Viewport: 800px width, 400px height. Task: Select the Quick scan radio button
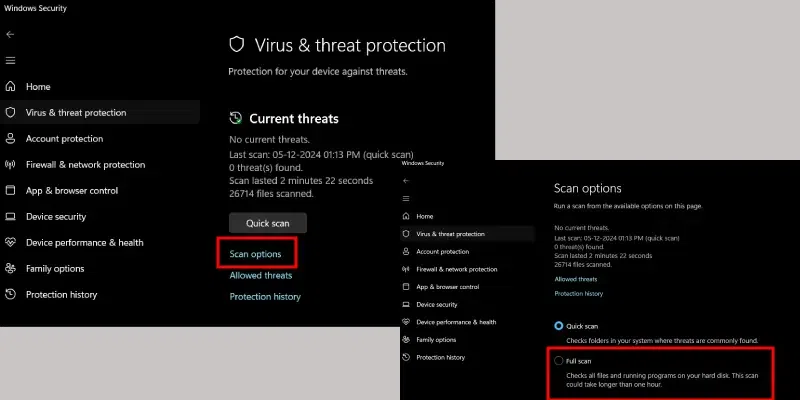click(x=558, y=326)
